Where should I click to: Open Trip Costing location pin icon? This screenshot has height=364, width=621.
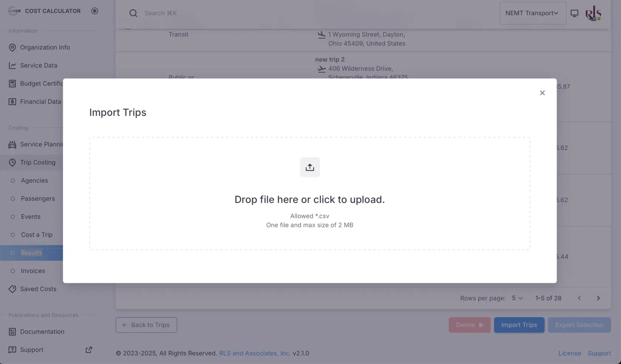click(12, 162)
